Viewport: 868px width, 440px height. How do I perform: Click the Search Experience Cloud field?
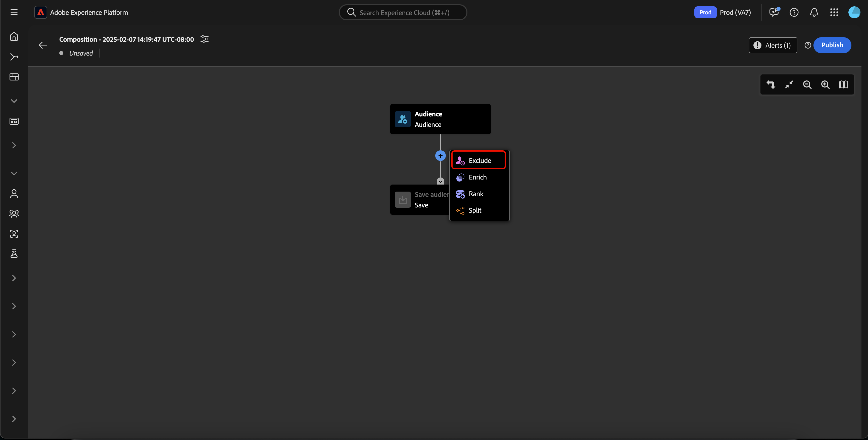[x=403, y=13]
